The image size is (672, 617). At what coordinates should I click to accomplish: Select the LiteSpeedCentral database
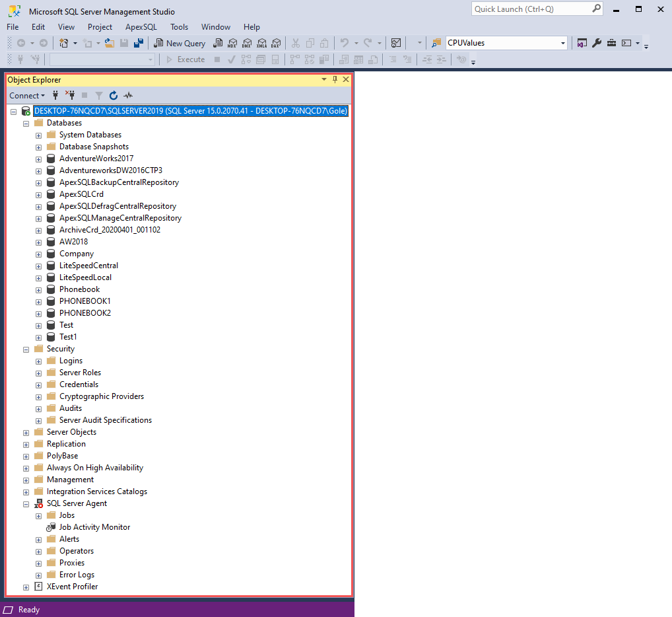[x=88, y=266]
